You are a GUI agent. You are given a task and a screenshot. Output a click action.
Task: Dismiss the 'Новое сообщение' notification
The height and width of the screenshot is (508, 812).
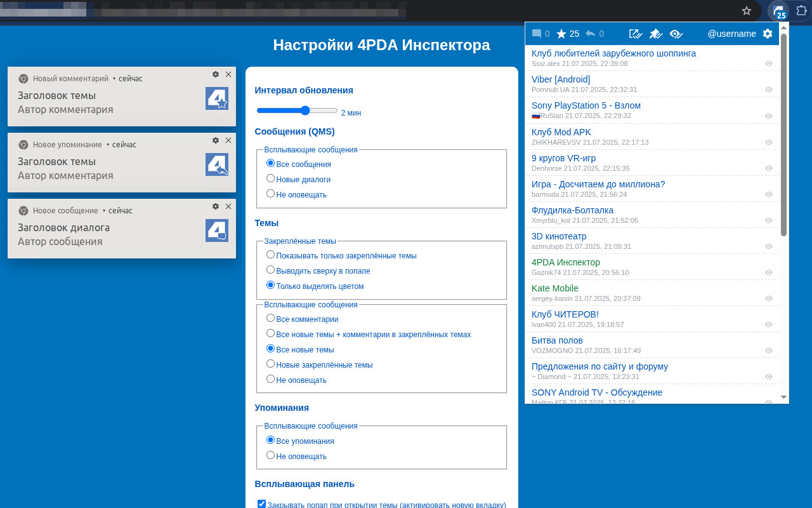(x=228, y=206)
